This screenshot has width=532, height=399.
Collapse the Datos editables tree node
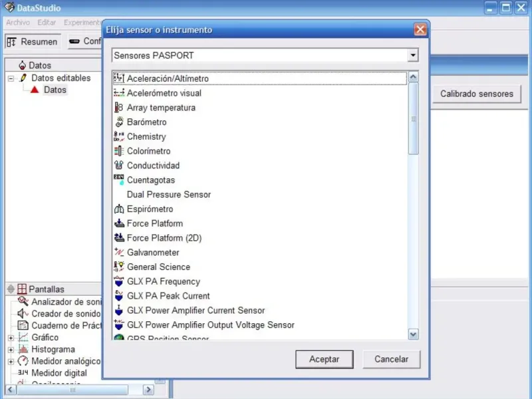point(11,78)
